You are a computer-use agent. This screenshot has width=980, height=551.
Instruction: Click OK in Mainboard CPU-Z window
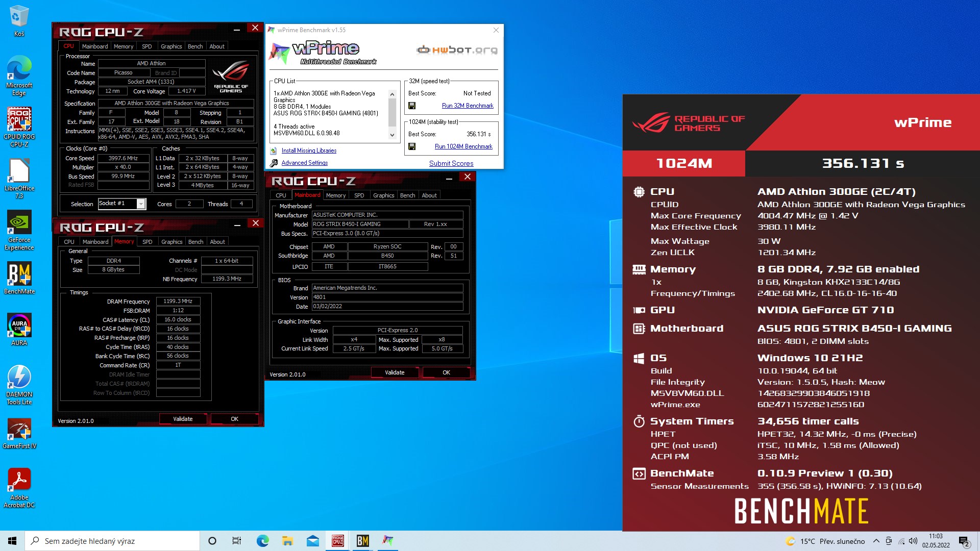point(446,372)
